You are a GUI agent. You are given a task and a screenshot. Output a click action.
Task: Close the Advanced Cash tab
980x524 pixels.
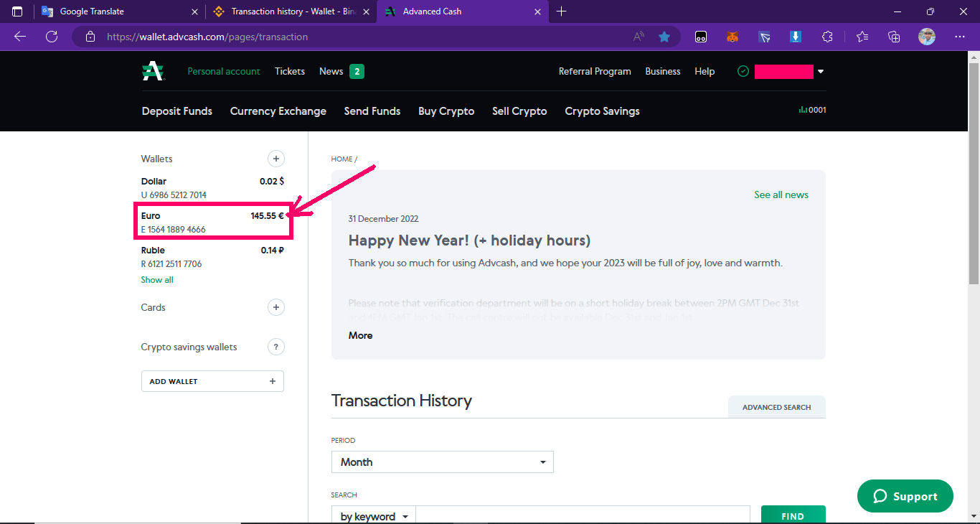point(538,11)
